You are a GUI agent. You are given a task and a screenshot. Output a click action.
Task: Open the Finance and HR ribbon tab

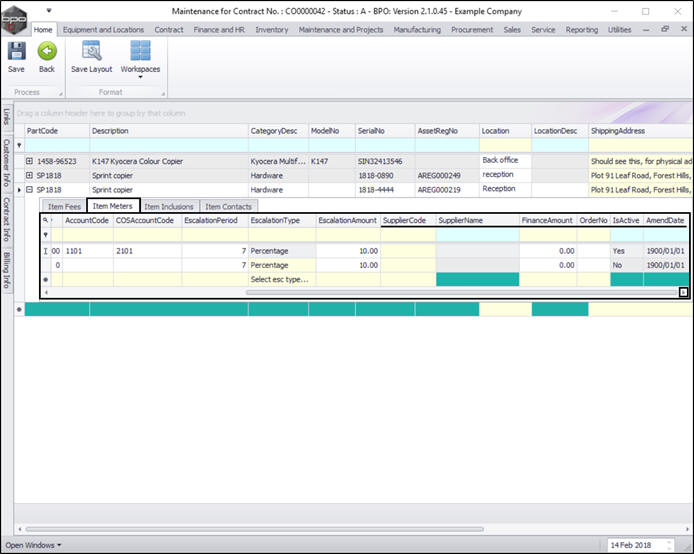coord(217,30)
